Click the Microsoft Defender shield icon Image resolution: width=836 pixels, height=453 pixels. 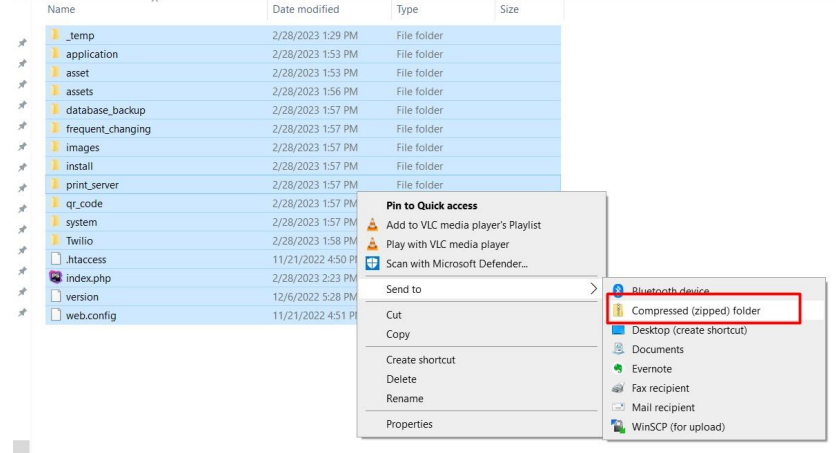click(373, 263)
